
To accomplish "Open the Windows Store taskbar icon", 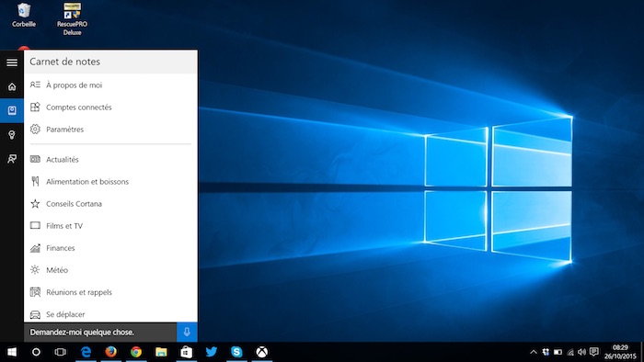I will point(186,352).
